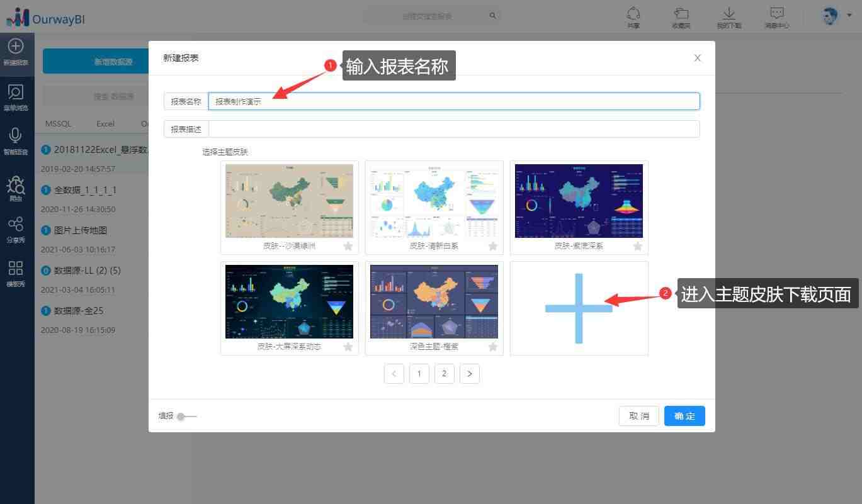Open the 消息中心 message icon
This screenshot has width=862, height=504.
coord(777,13)
